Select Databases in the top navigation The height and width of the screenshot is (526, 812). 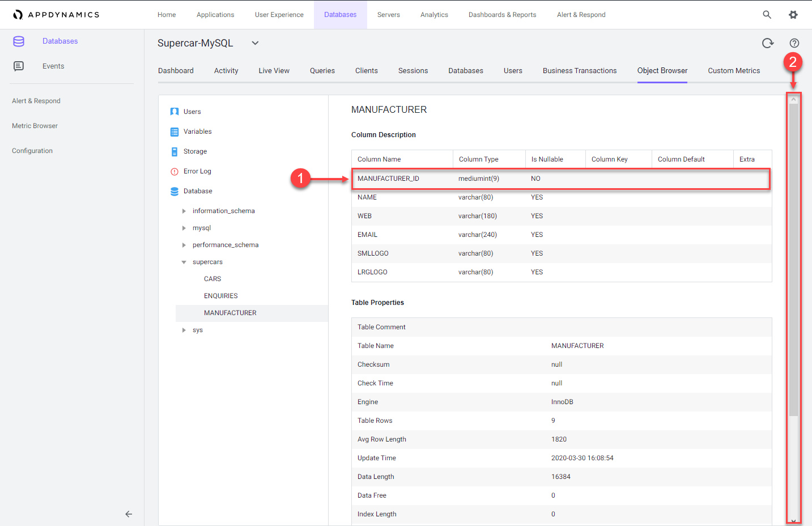coord(341,15)
